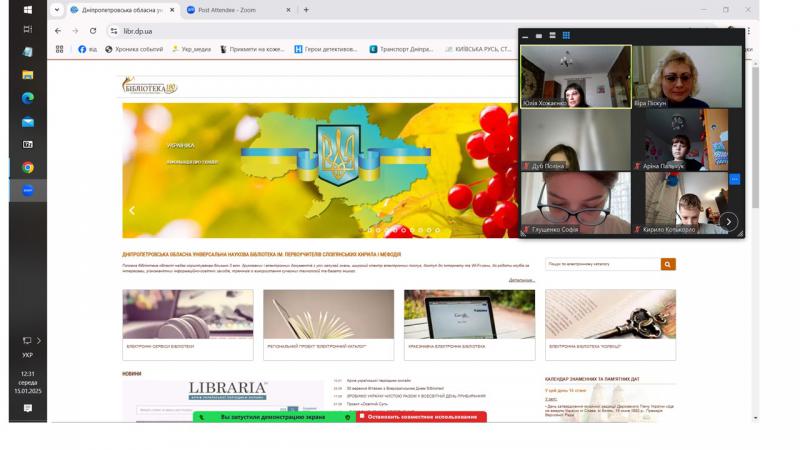Show next page of Zoom participants

pos(729,222)
